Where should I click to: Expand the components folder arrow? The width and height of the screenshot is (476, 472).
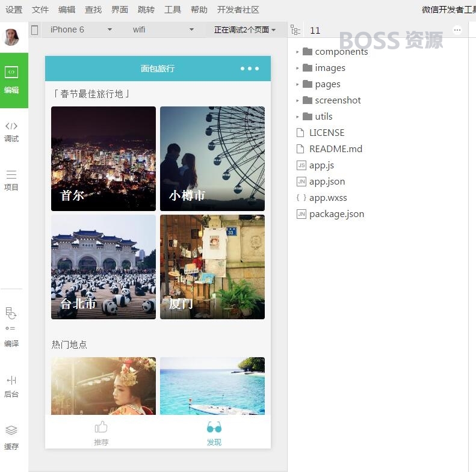[x=297, y=52]
